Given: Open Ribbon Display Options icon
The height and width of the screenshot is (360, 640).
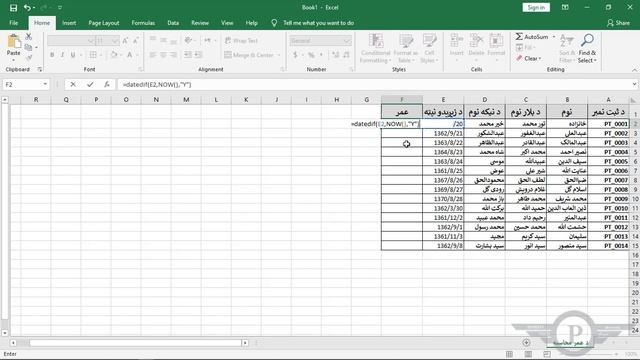Looking at the screenshot, I should (x=565, y=7).
